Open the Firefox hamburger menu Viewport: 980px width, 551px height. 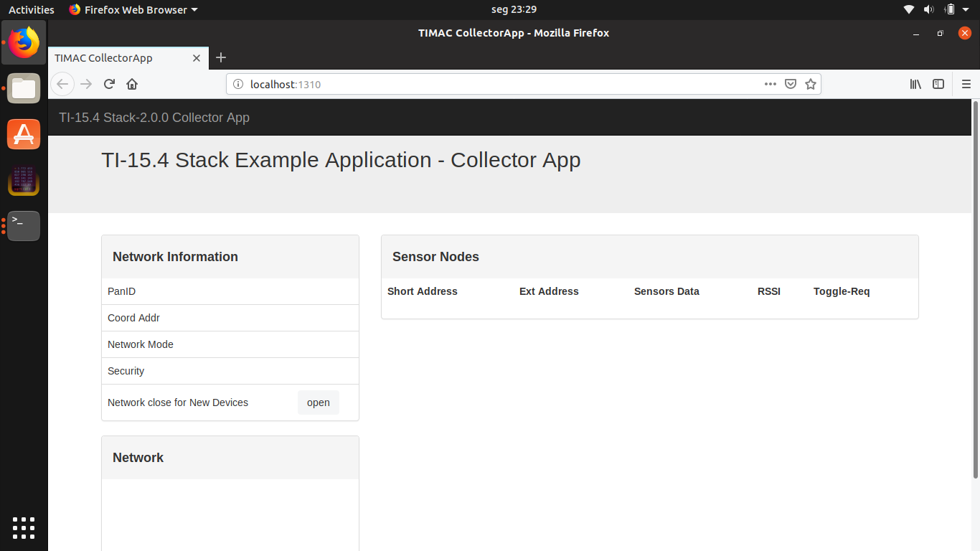click(x=966, y=84)
